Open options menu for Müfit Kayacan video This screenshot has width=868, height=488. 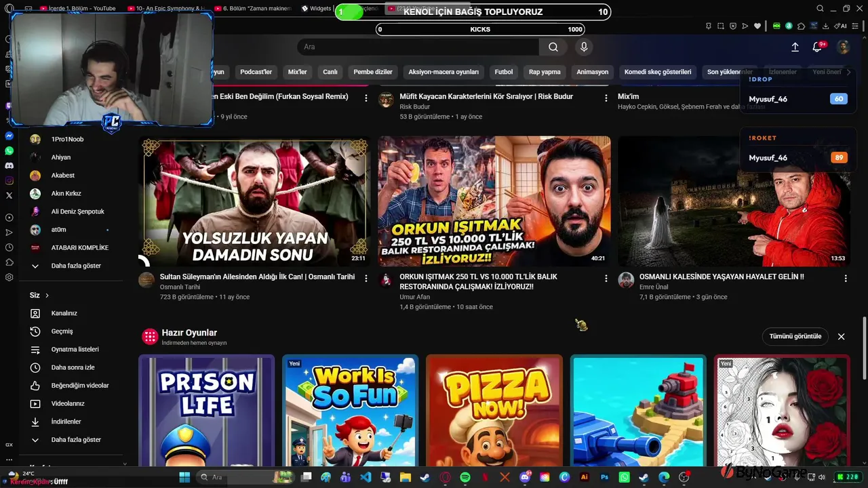(606, 98)
